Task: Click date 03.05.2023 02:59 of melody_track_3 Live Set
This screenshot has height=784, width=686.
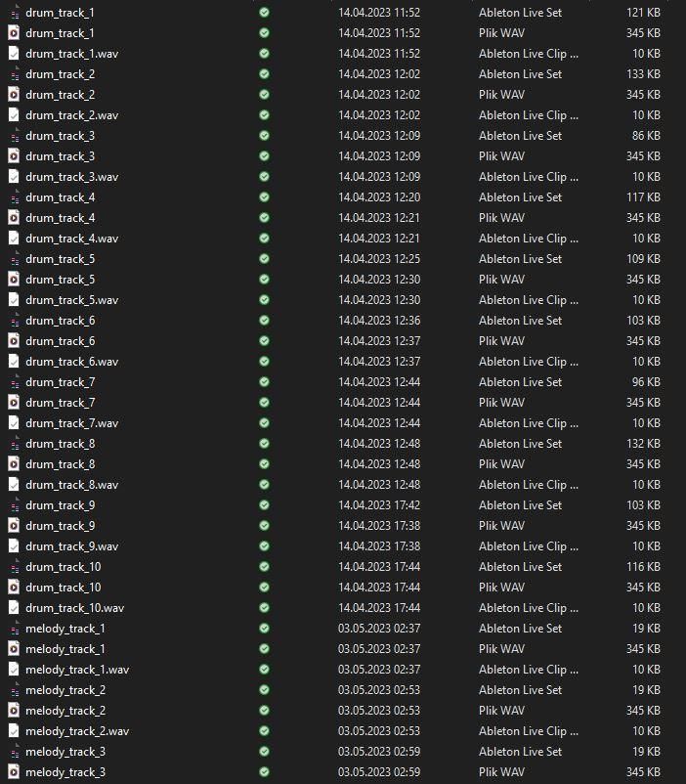Action: [x=379, y=751]
